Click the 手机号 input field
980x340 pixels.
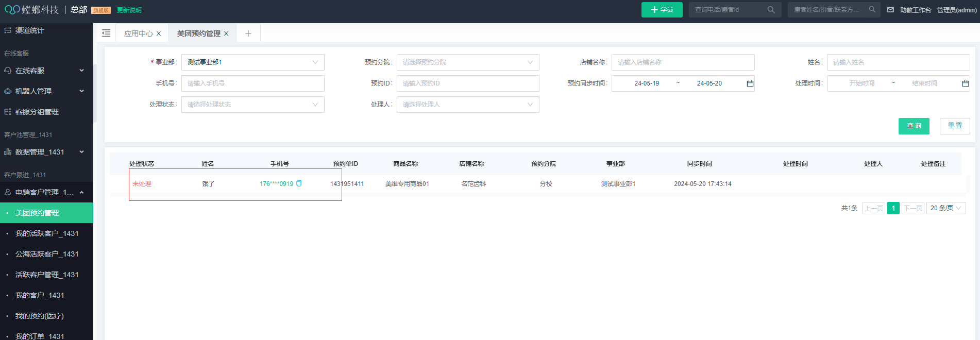252,83
